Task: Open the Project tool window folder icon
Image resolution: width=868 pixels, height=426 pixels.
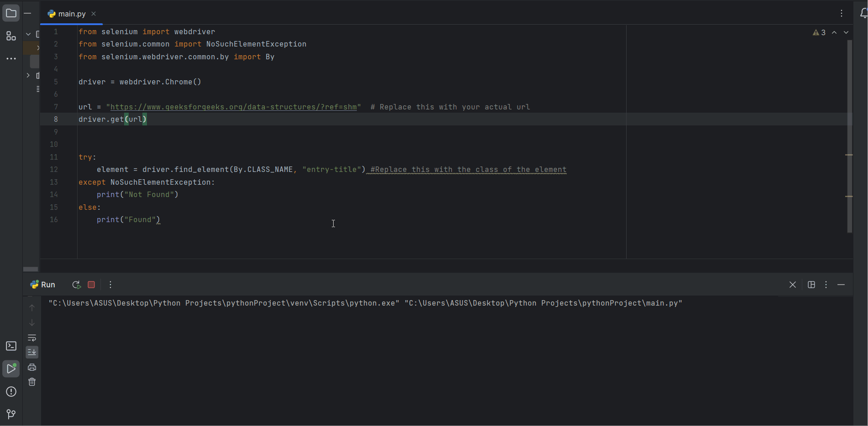Action: [x=11, y=13]
